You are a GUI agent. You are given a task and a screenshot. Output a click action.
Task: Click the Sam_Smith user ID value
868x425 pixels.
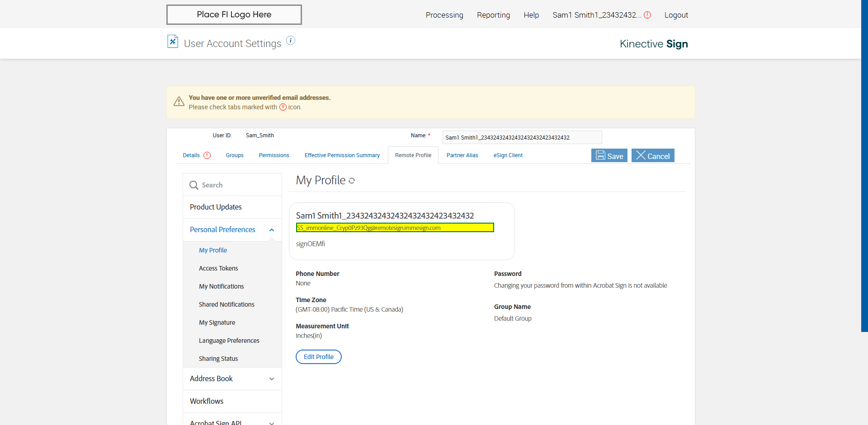(x=260, y=135)
